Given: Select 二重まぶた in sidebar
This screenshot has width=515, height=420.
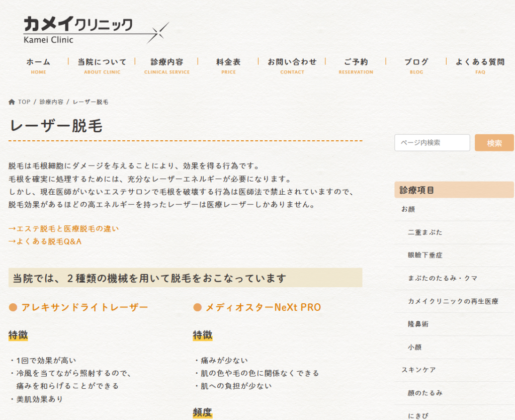Looking at the screenshot, I should tap(425, 232).
